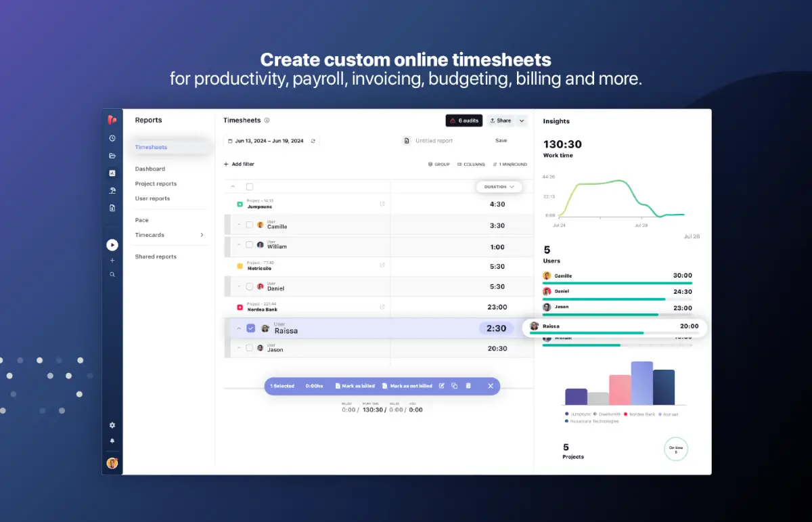Check the Camille row checkbox
812x522 pixels.
point(249,225)
